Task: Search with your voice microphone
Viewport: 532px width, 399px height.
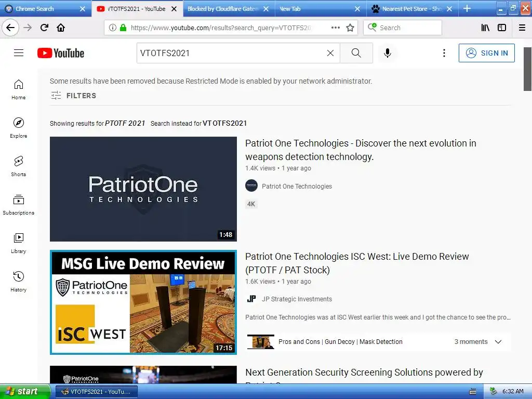Action: (x=388, y=53)
